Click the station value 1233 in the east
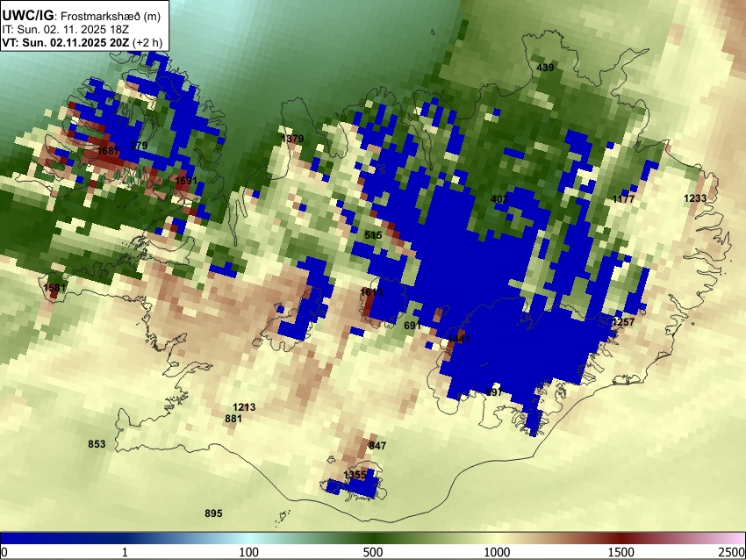 (x=695, y=197)
